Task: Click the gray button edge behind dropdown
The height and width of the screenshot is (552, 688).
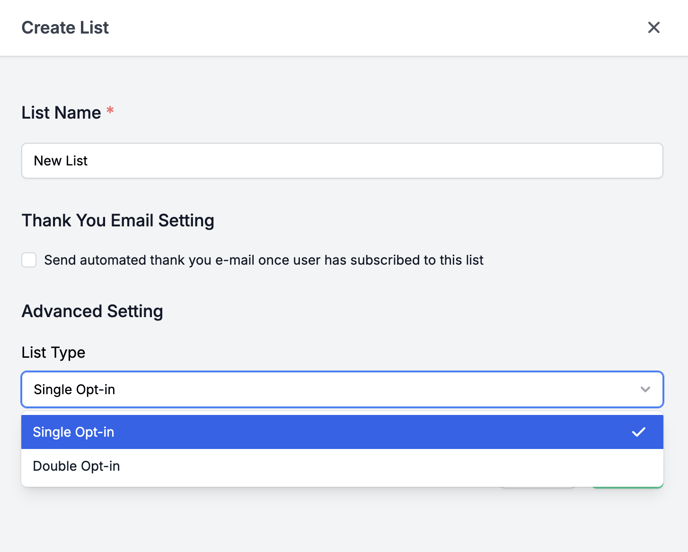Action: 538,487
